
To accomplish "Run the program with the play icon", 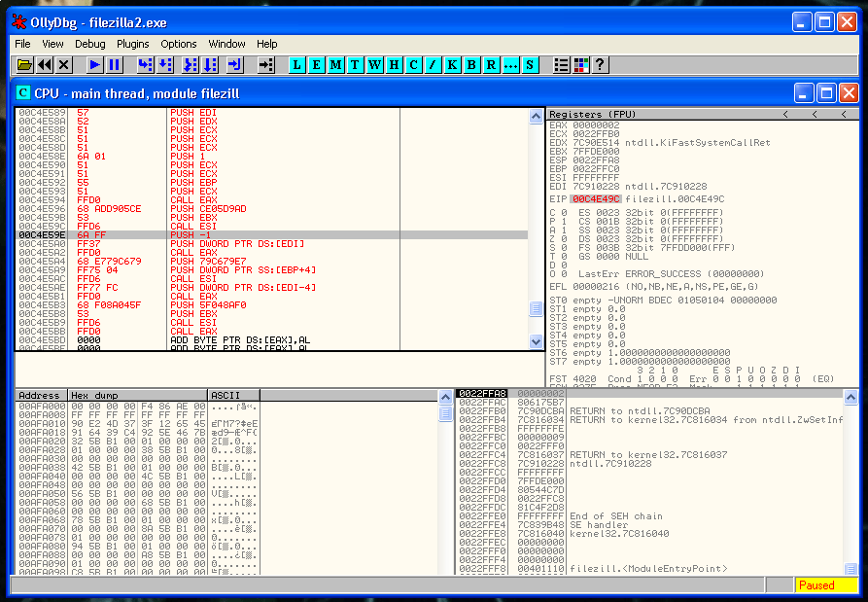I will click(x=94, y=65).
